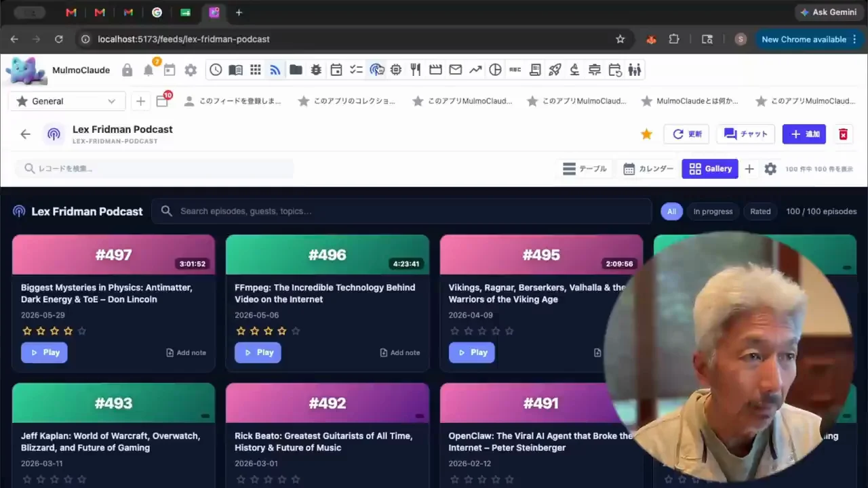Click the レコードを検索 search field

[155, 168]
